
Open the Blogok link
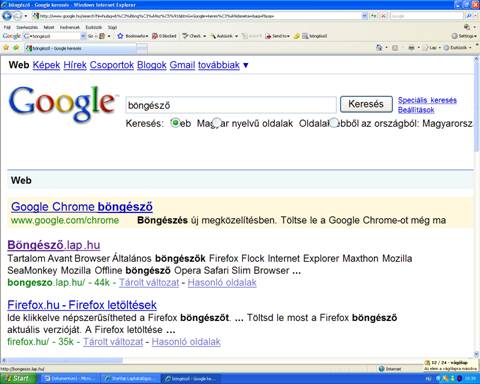tap(152, 65)
